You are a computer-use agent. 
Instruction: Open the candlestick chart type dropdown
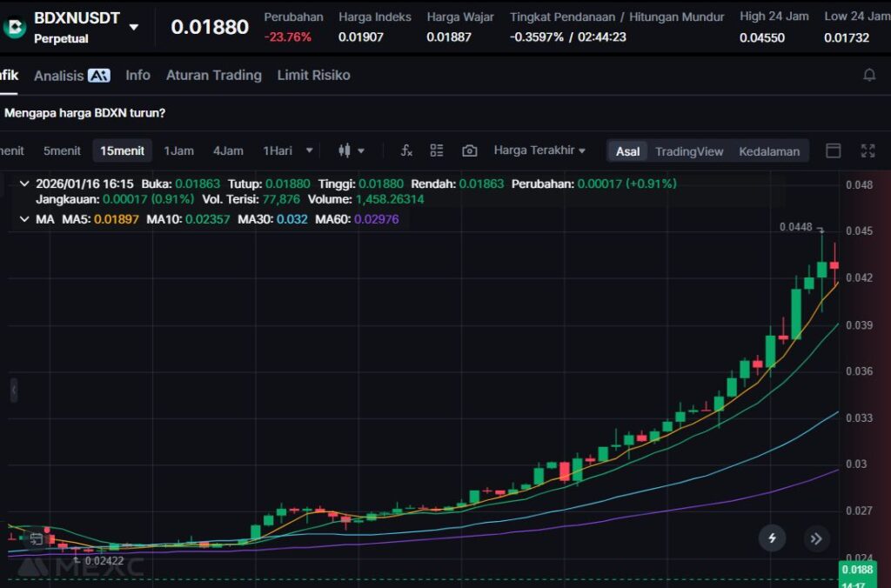point(352,150)
